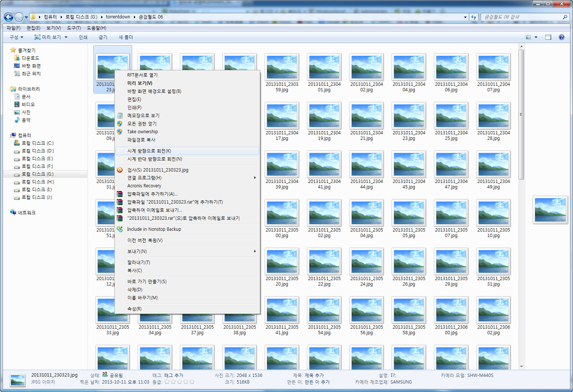
Task: Click the 새 폴더 toolbar button
Action: 126,37
